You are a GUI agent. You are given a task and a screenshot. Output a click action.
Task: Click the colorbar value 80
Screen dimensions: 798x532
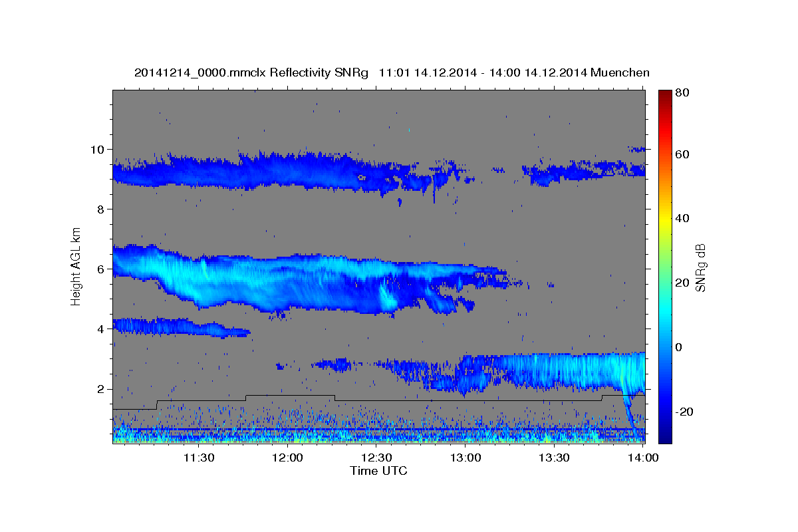682,93
